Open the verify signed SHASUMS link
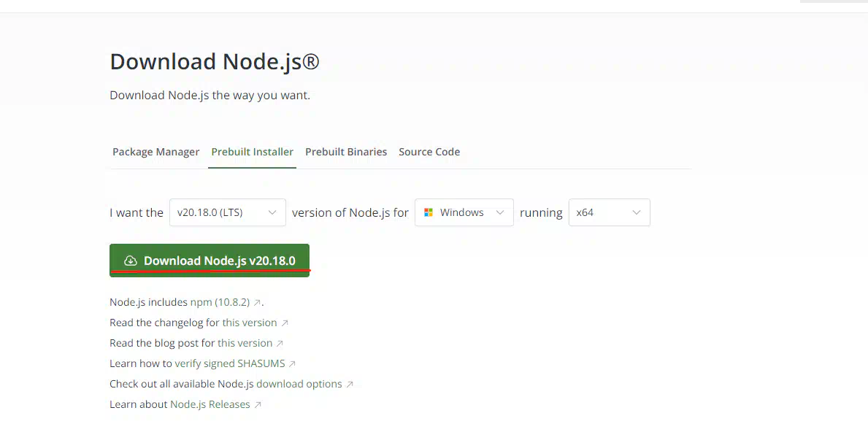 (230, 364)
